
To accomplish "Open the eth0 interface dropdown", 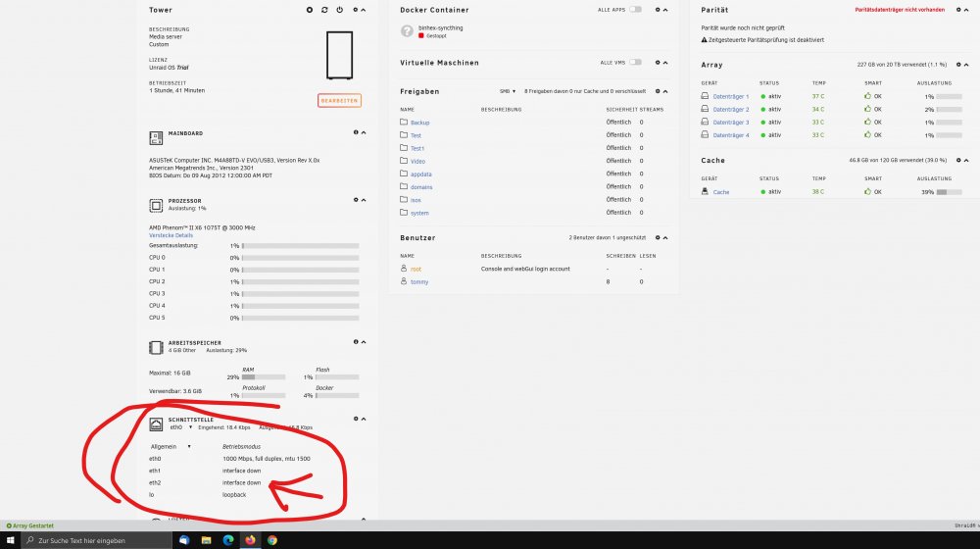I will point(181,427).
